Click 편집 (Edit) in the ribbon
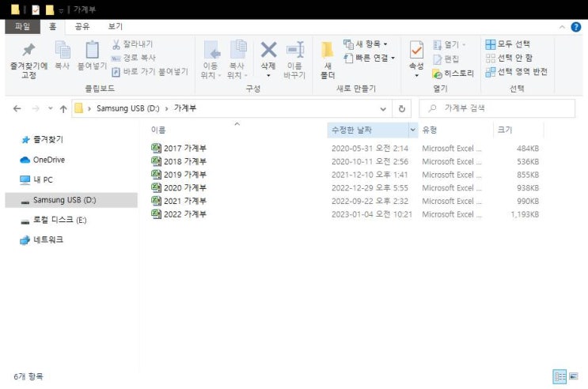The image size is (588, 389). (x=446, y=59)
